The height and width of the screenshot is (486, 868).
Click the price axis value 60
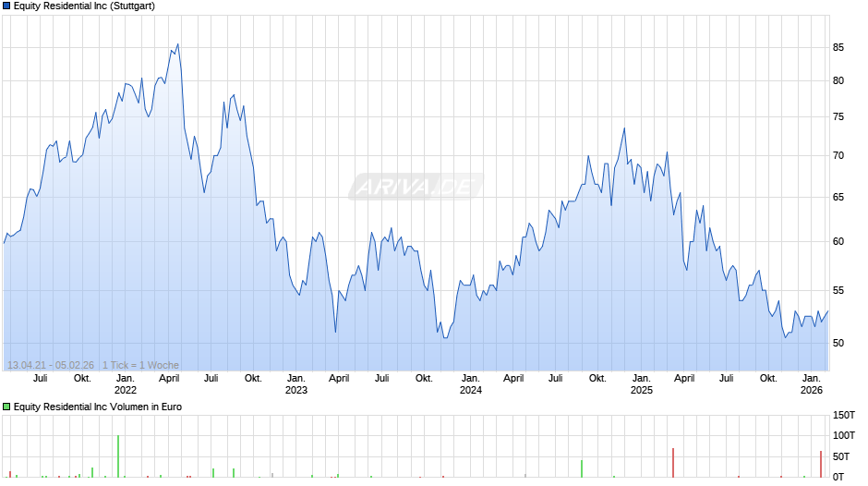(x=838, y=242)
